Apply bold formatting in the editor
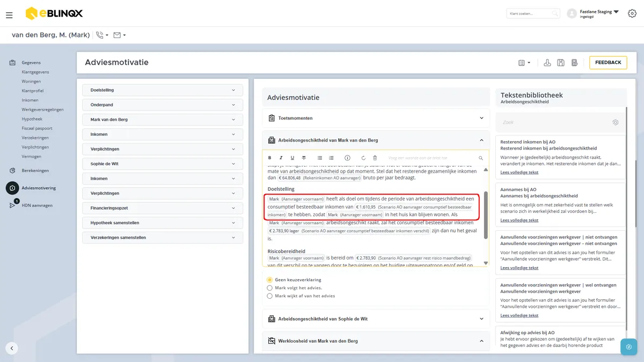The image size is (644, 362). tap(269, 158)
